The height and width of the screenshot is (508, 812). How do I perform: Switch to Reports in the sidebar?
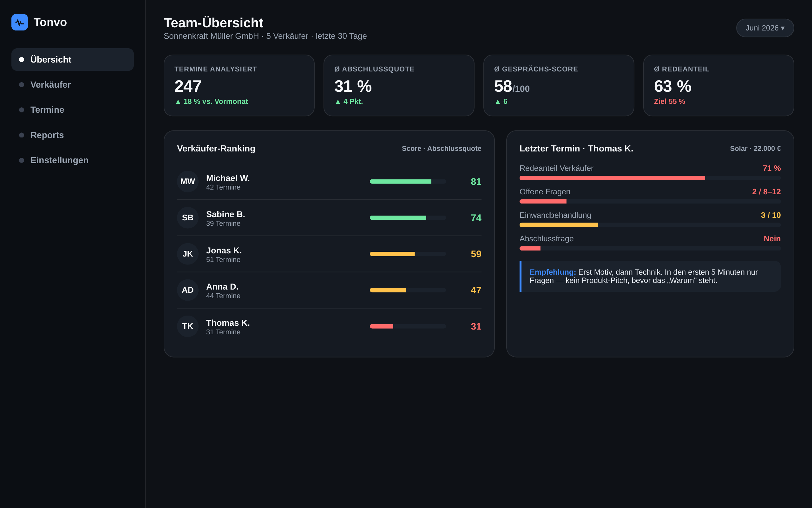[72, 135]
